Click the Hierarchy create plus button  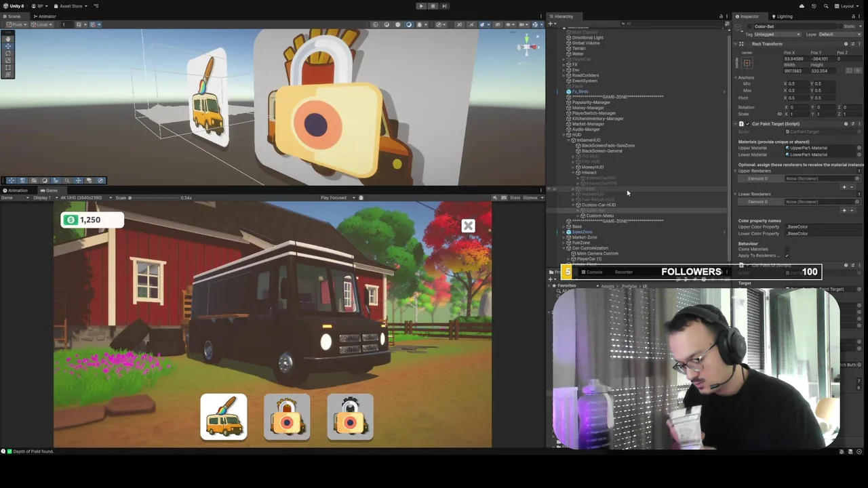552,24
